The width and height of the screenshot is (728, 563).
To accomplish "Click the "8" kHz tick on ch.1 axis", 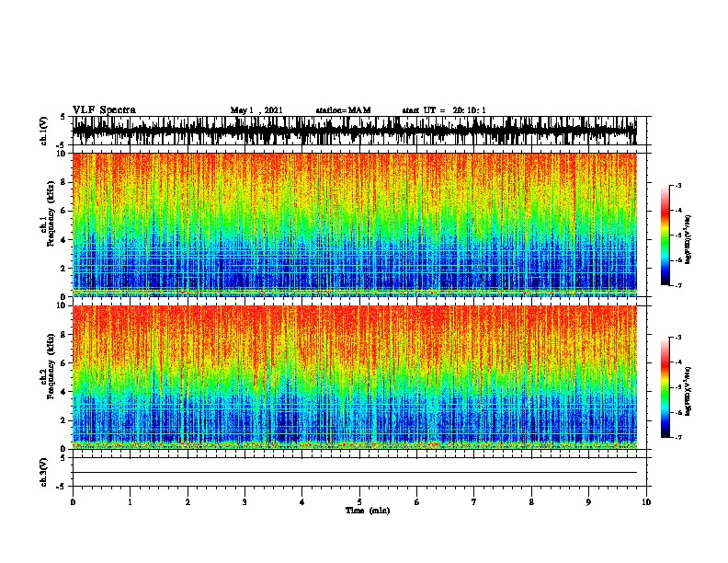I will [x=63, y=182].
